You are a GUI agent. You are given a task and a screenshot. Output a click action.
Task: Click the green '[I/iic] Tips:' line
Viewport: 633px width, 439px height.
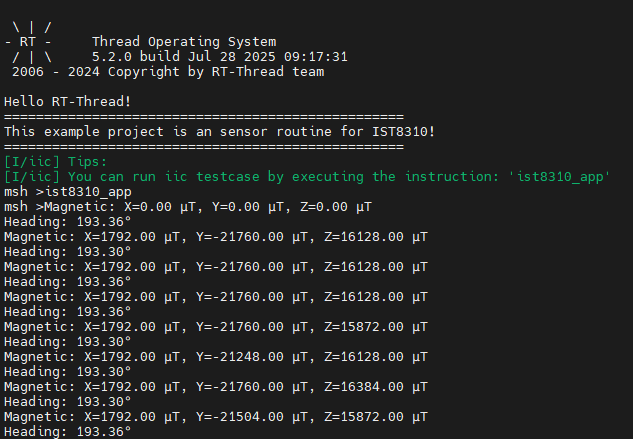(55, 162)
